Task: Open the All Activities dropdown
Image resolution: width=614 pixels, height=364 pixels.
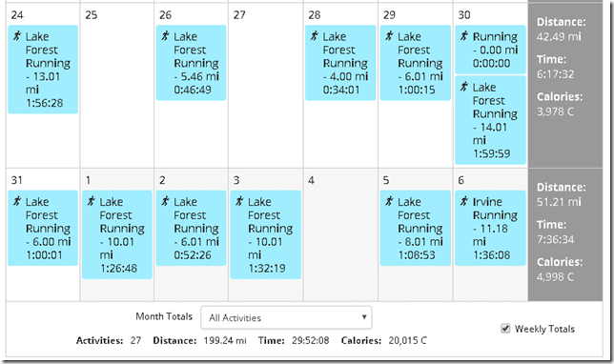Action: tap(286, 317)
